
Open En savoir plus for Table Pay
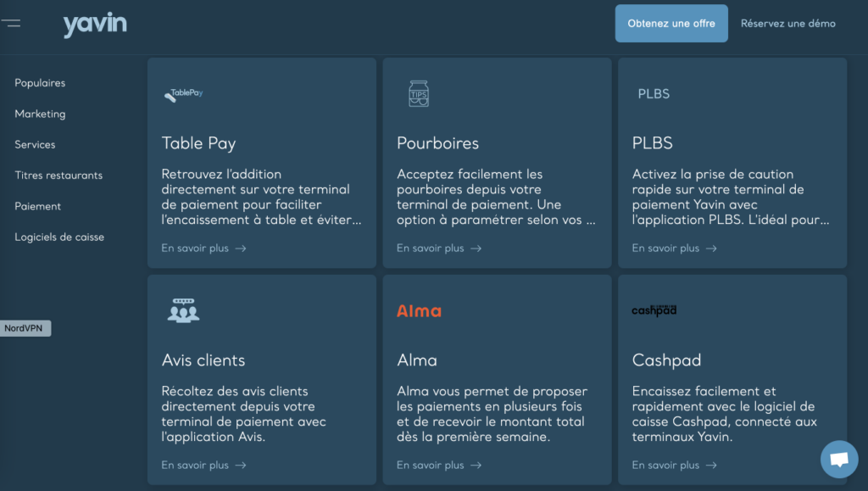[x=204, y=248]
